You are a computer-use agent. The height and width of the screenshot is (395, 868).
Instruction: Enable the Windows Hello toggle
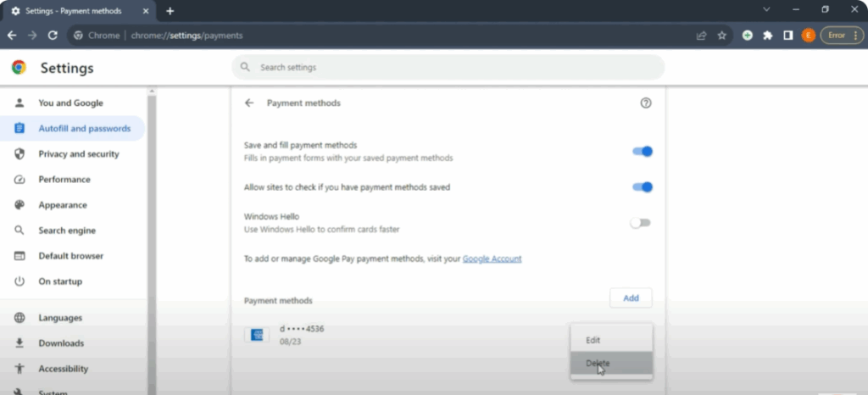coord(640,223)
